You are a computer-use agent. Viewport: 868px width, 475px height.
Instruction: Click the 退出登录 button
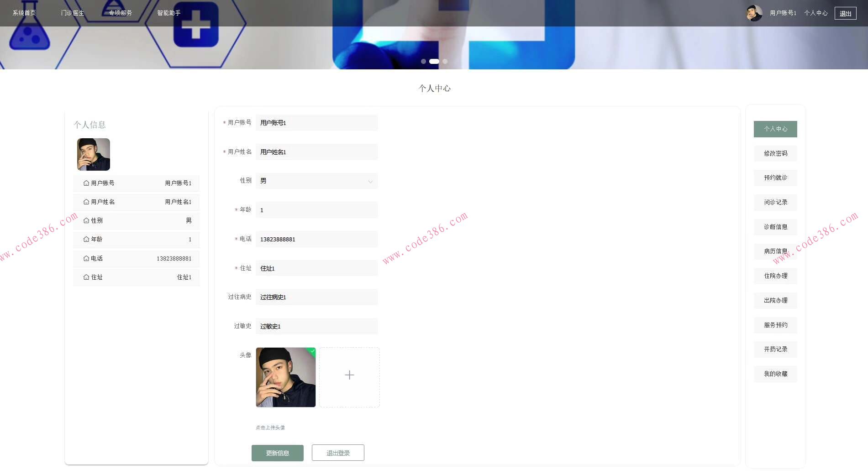337,453
